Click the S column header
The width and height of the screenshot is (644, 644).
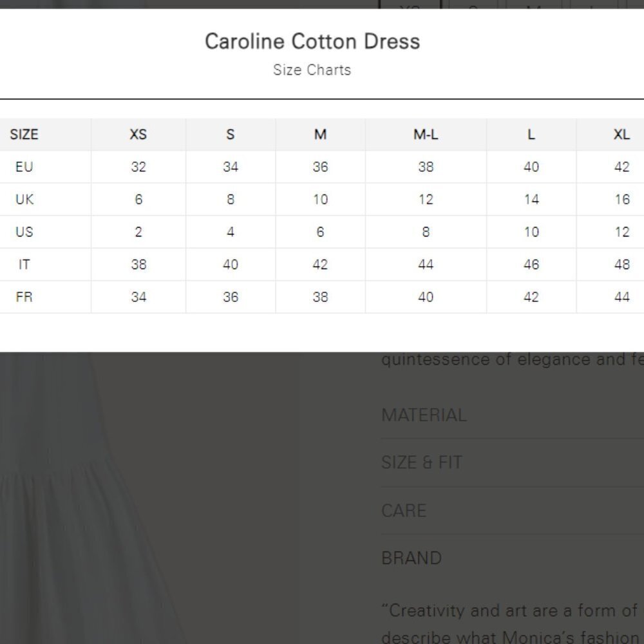click(231, 135)
